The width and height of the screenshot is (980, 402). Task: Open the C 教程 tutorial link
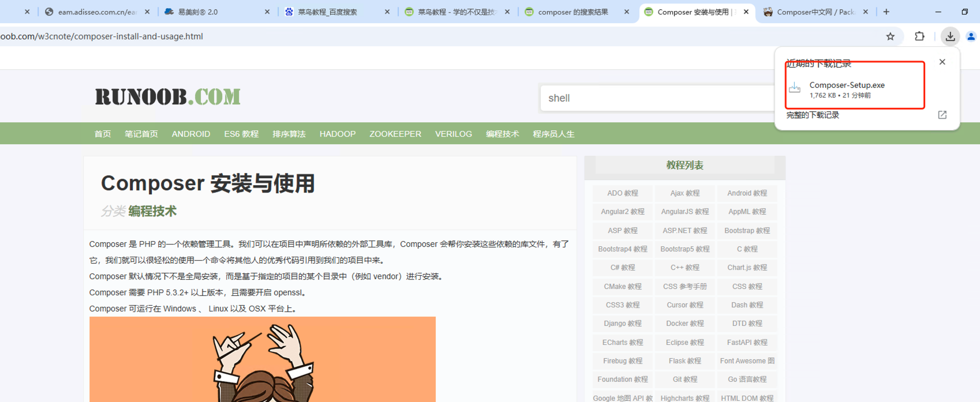747,249
